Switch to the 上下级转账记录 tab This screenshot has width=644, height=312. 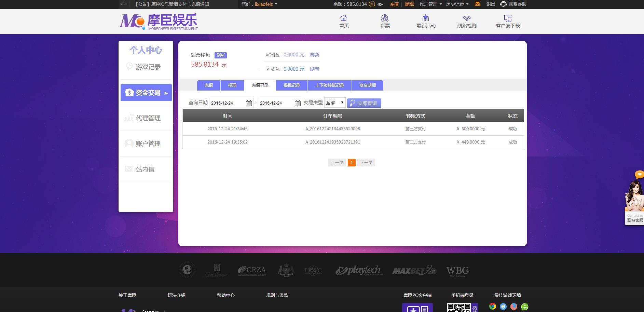coord(329,85)
